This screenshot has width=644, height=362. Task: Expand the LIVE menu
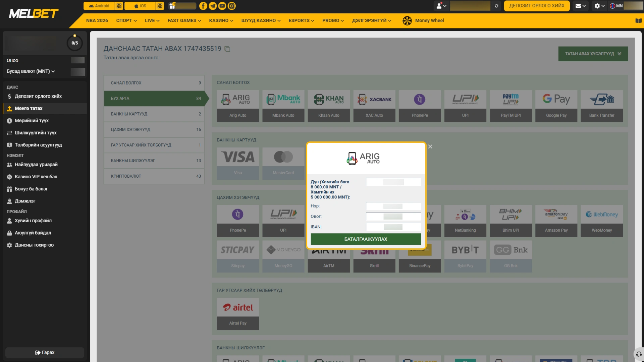point(152,20)
